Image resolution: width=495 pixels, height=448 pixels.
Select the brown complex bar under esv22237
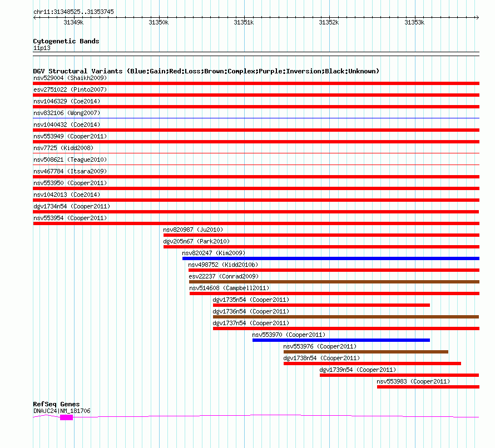coord(334,282)
